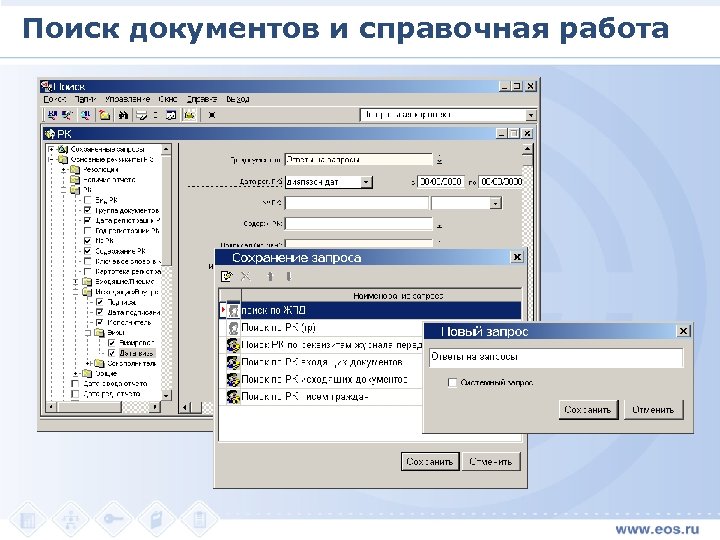Open the Поиск menu in the menu bar
Screen dimensions: 720x540
[55, 99]
